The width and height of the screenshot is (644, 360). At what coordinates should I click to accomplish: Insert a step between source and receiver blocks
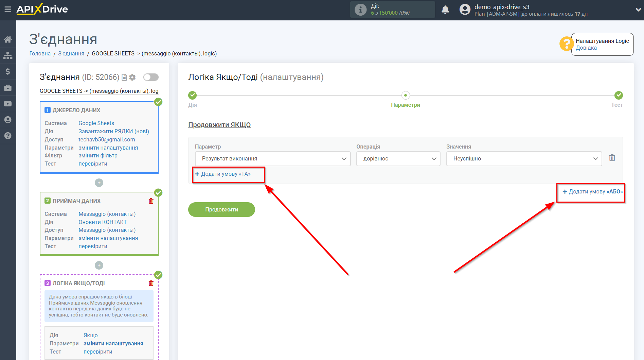tap(99, 183)
